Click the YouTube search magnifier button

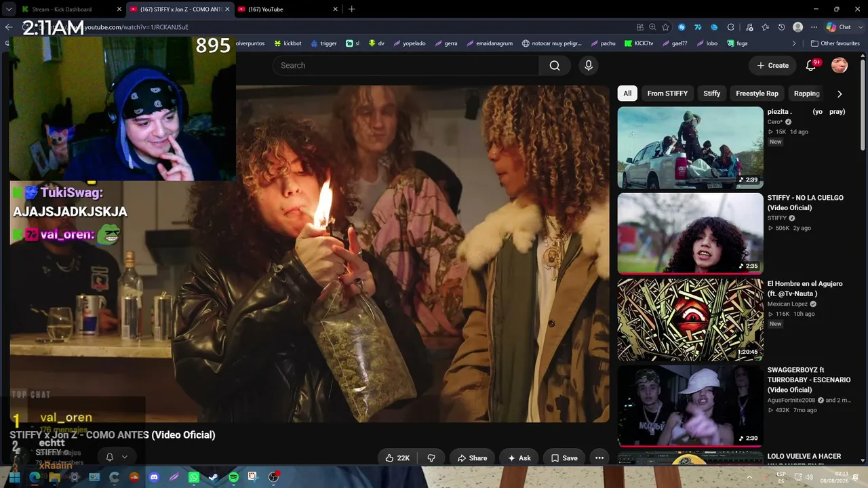[555, 66]
